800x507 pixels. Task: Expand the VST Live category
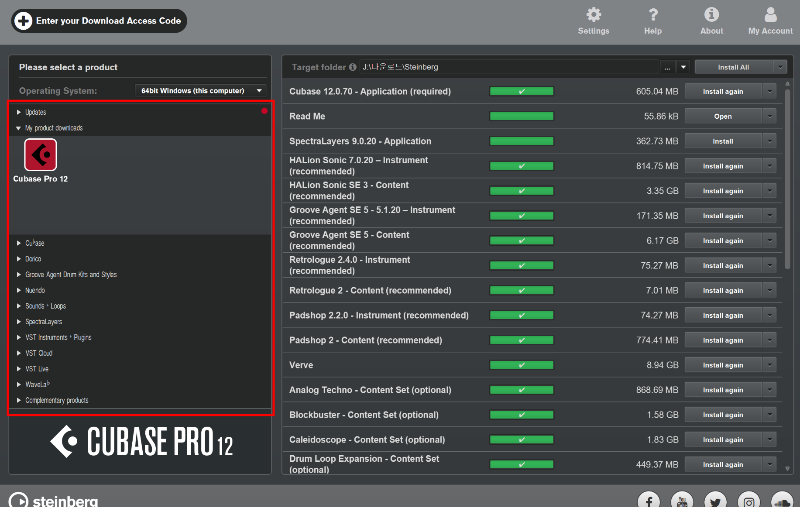coord(19,369)
